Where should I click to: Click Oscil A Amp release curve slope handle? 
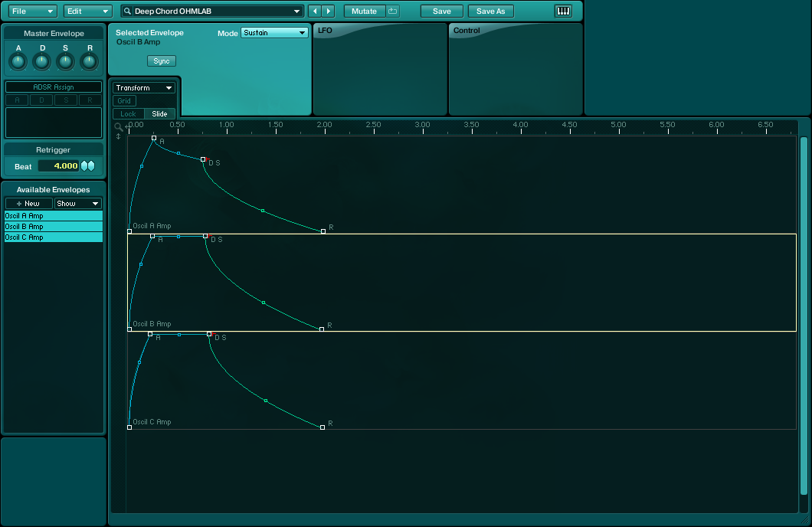click(263, 211)
